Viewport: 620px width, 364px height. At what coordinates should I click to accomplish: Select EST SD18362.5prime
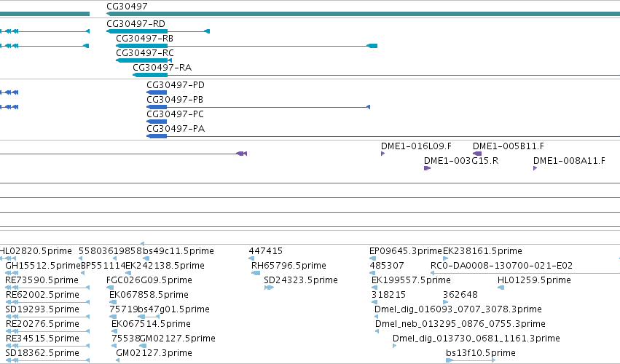point(42,353)
